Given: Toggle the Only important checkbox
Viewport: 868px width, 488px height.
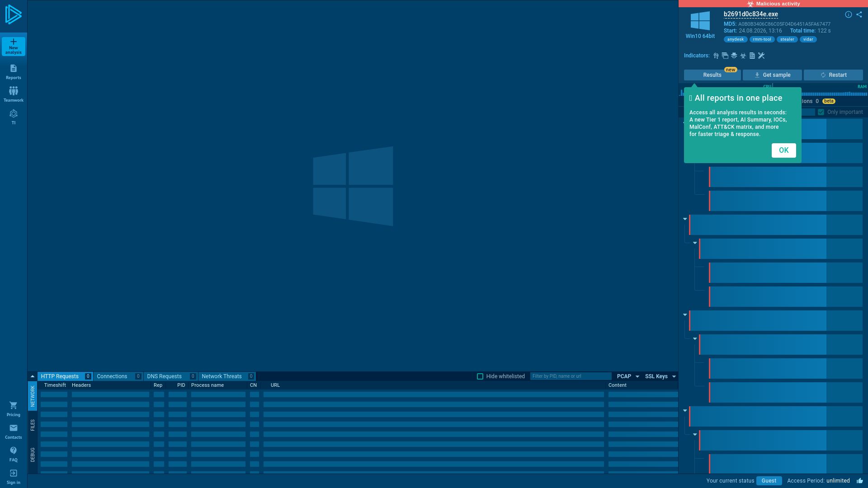Looking at the screenshot, I should pos(821,112).
